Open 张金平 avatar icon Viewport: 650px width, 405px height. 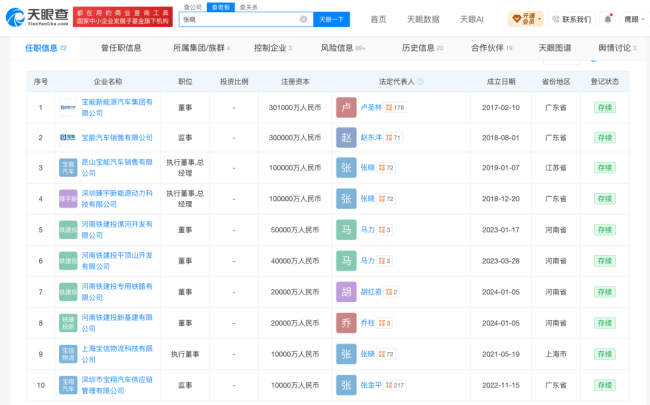[x=346, y=385]
